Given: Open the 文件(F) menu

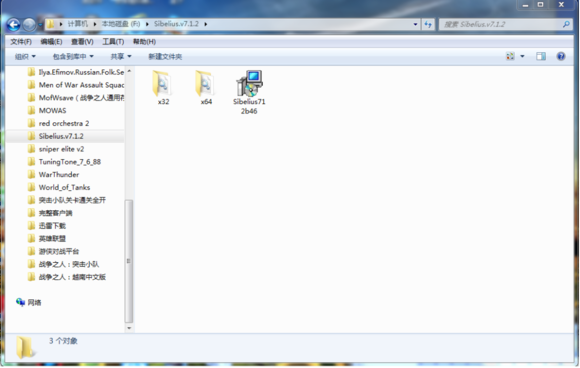Looking at the screenshot, I should [21, 41].
